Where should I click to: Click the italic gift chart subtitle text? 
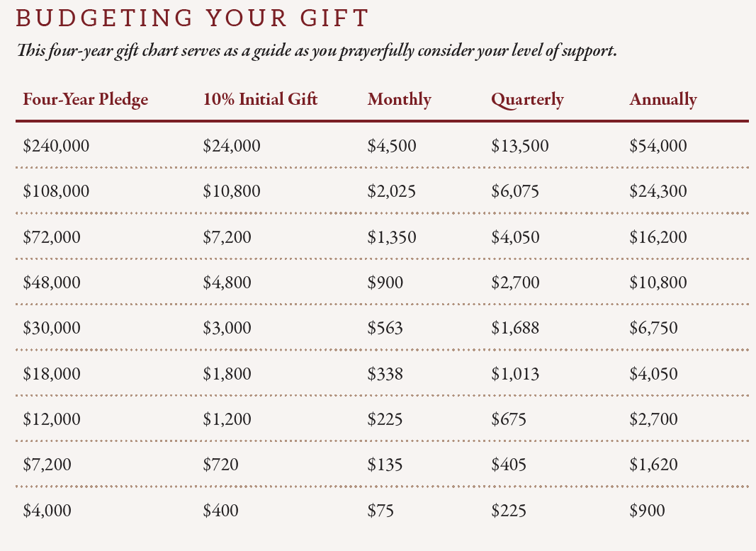[316, 52]
